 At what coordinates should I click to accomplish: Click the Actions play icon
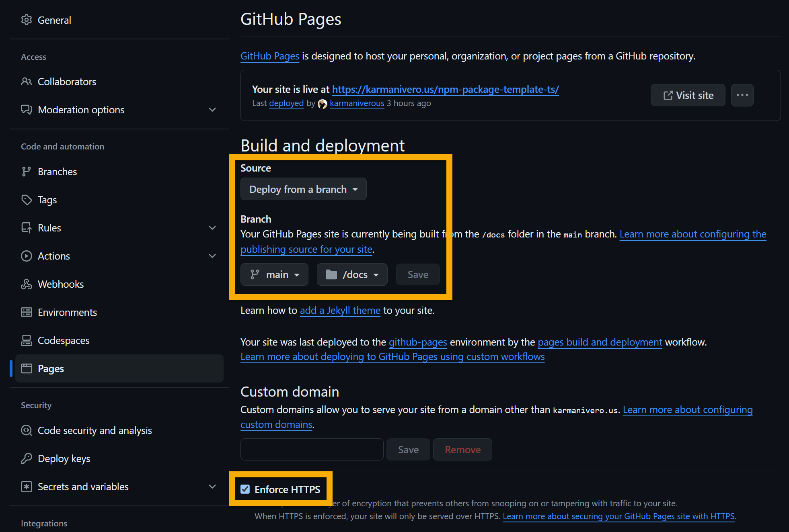27,256
